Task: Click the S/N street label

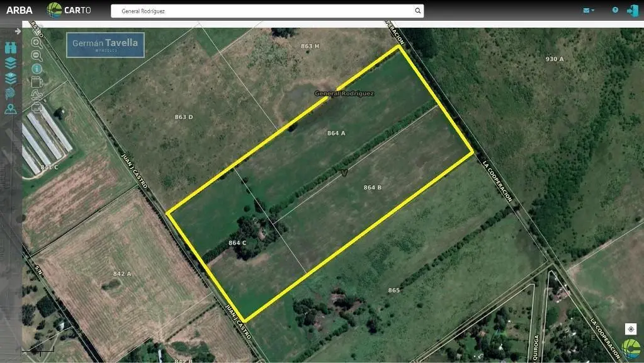Action: pos(38,270)
